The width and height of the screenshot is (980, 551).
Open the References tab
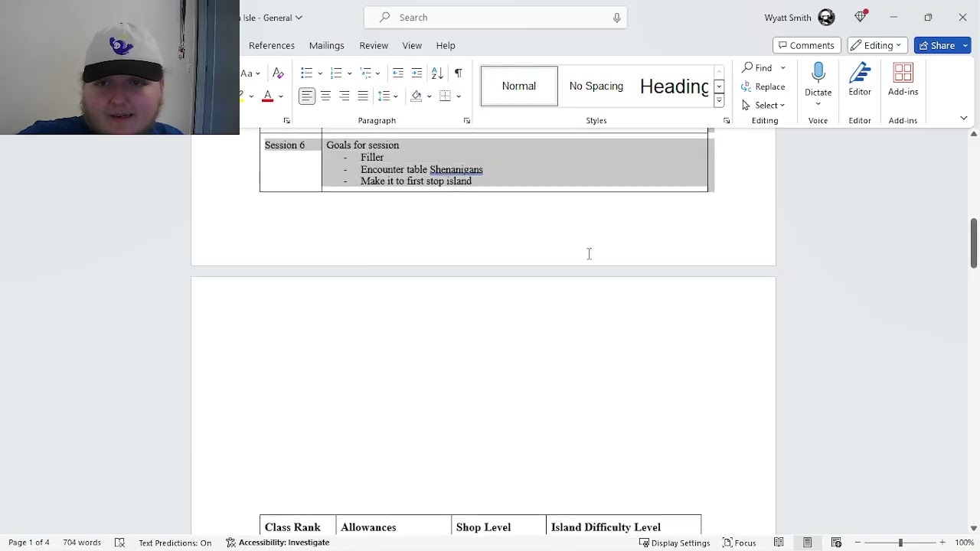click(x=272, y=45)
